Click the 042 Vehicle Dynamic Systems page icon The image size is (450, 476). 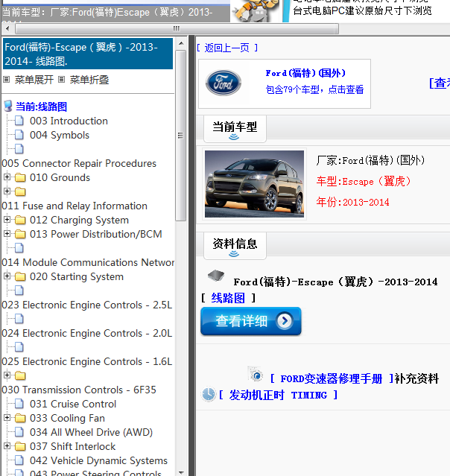click(x=19, y=460)
